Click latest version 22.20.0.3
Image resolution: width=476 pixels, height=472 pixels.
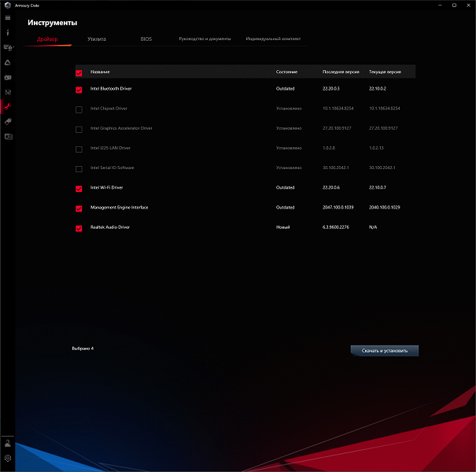(331, 89)
